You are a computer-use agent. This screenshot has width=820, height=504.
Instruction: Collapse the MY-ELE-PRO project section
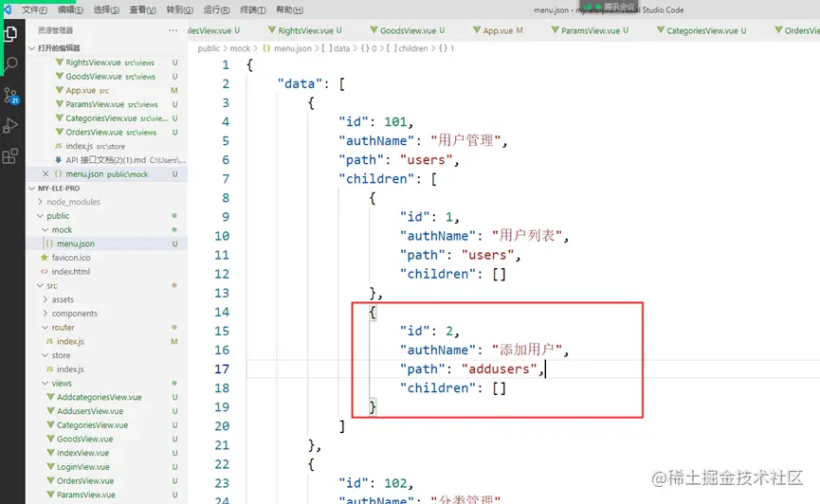[59, 189]
